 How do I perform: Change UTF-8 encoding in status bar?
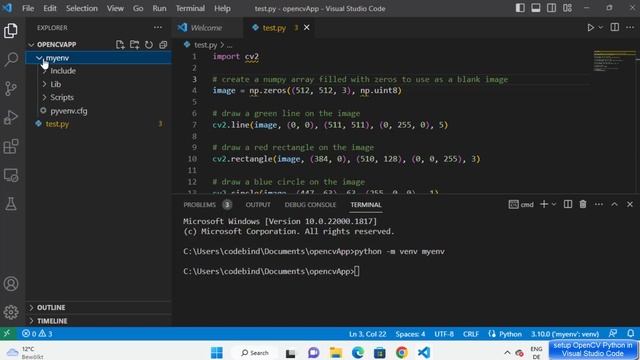(444, 334)
